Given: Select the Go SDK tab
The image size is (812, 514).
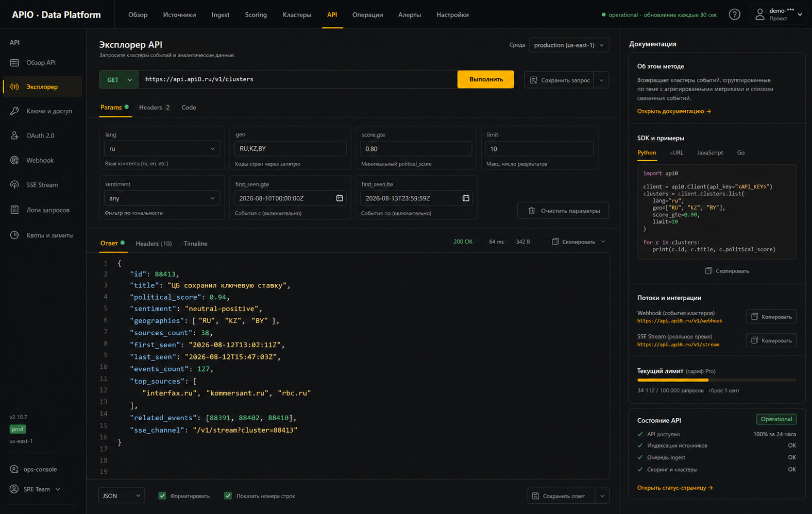Looking at the screenshot, I should tap(740, 153).
